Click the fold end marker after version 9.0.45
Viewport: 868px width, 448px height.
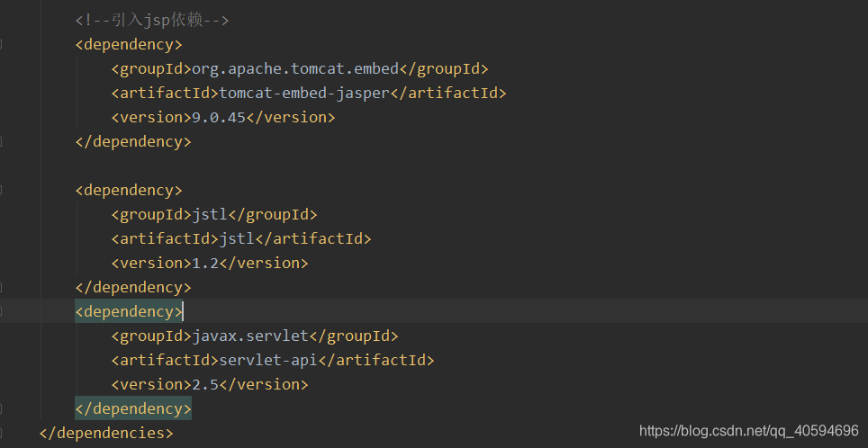click(1, 141)
